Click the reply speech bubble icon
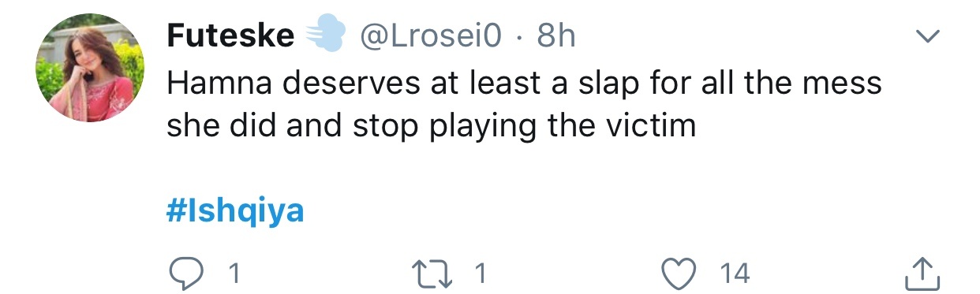Image resolution: width=980 pixels, height=294 pixels. coord(189,273)
